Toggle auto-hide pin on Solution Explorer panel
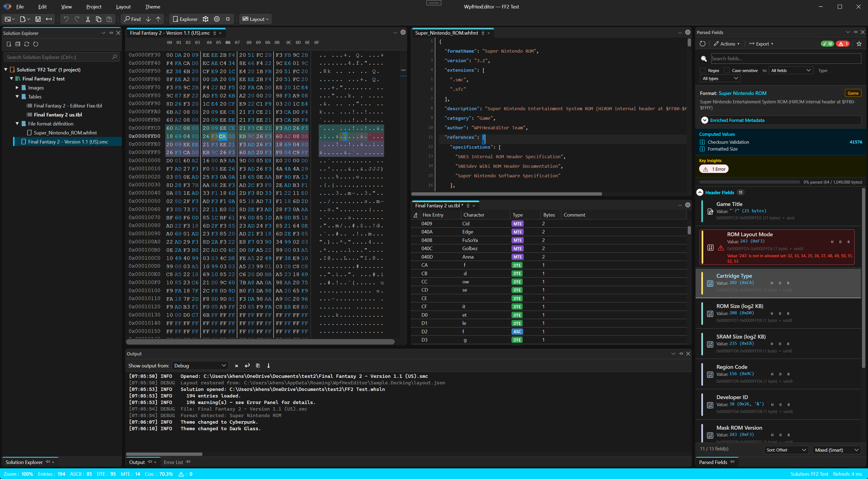This screenshot has height=479, width=868. tap(111, 33)
